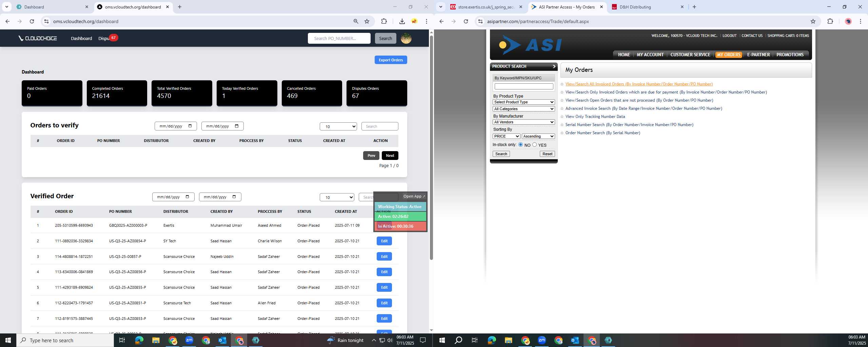Open notification center on left taskbar
Viewport: 868px width, 347px height.
(x=423, y=340)
